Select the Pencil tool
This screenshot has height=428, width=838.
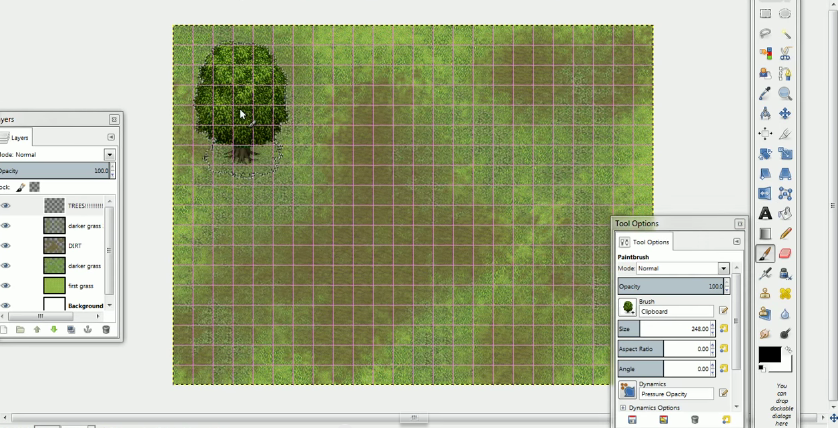(x=785, y=234)
